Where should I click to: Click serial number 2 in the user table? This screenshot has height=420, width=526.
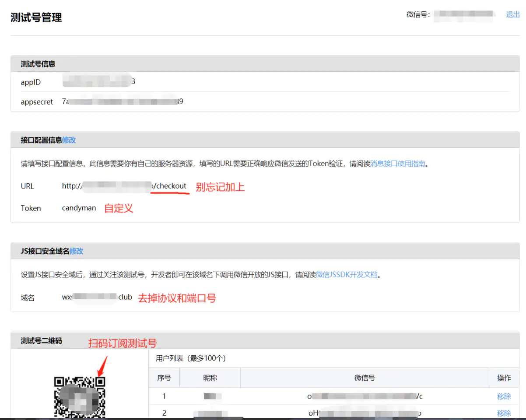pos(164,413)
